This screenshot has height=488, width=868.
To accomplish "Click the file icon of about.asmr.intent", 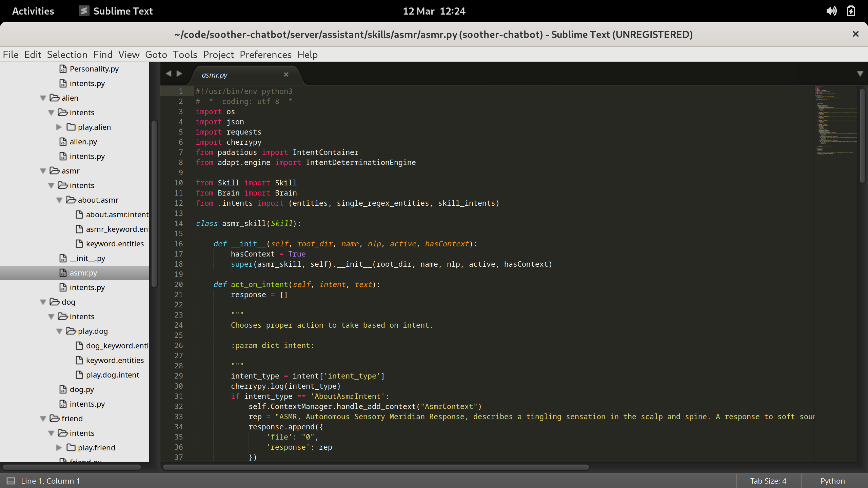I will click(79, 215).
